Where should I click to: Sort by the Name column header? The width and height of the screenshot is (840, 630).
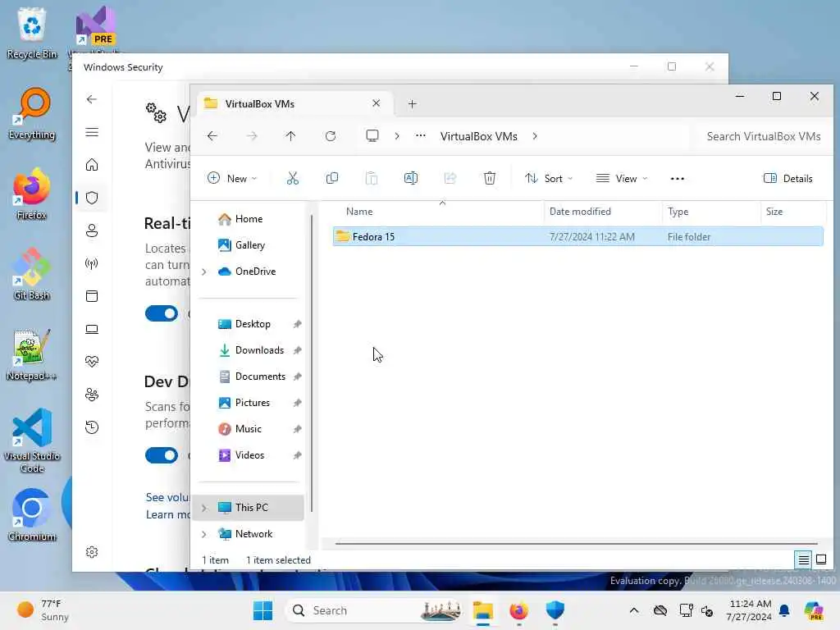(x=440, y=212)
